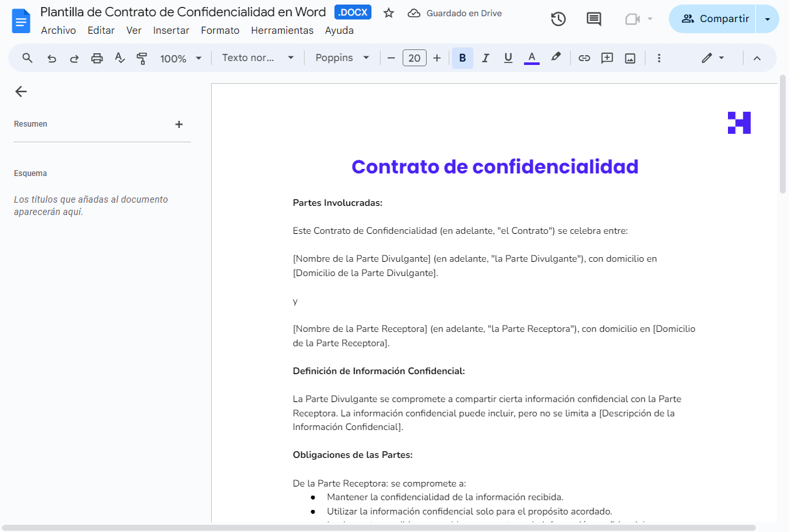Add a comment
Viewport: 789px width, 532px height.
coord(607,58)
